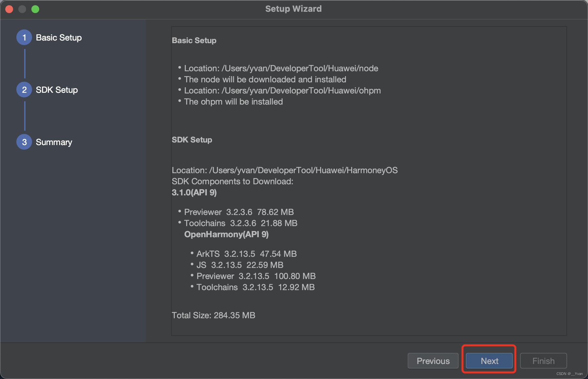Viewport: 588px width, 379px height.
Task: Click the Setup Wizard title text
Action: tap(293, 9)
